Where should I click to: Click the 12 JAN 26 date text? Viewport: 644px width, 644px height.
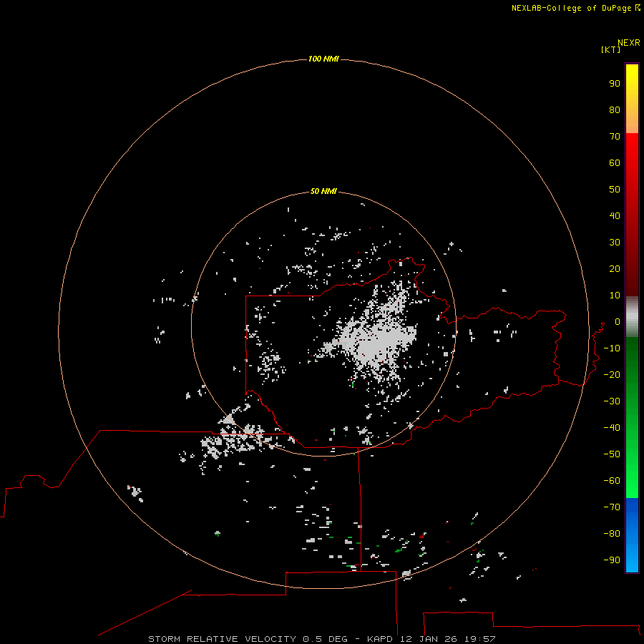pos(428,639)
